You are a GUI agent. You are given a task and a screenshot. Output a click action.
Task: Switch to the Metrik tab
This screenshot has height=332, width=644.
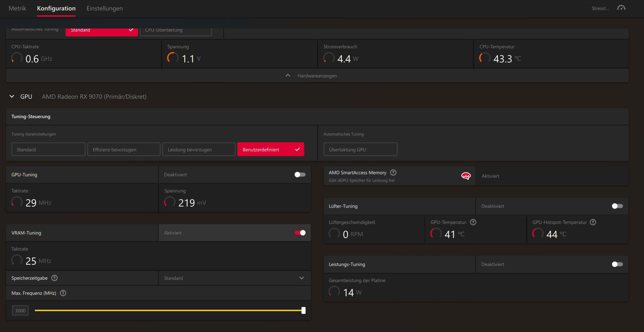coord(17,8)
